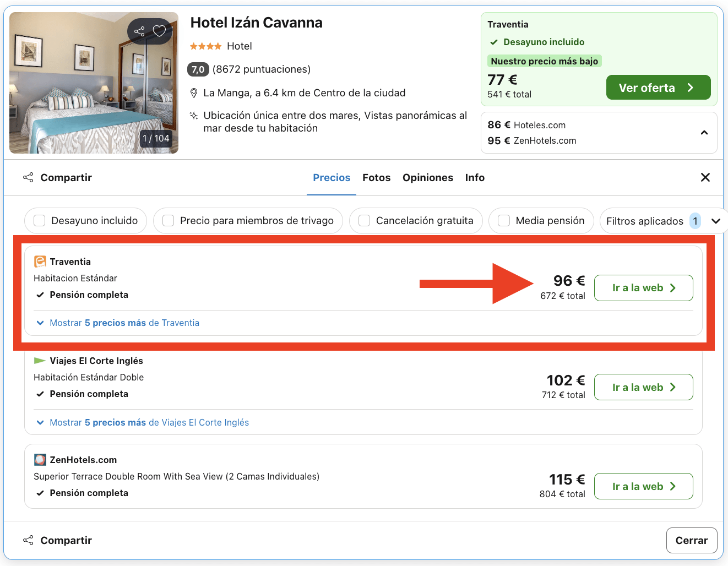Click the Viajes El Corte Inglés flag logo
The image size is (728, 566).
pos(39,361)
